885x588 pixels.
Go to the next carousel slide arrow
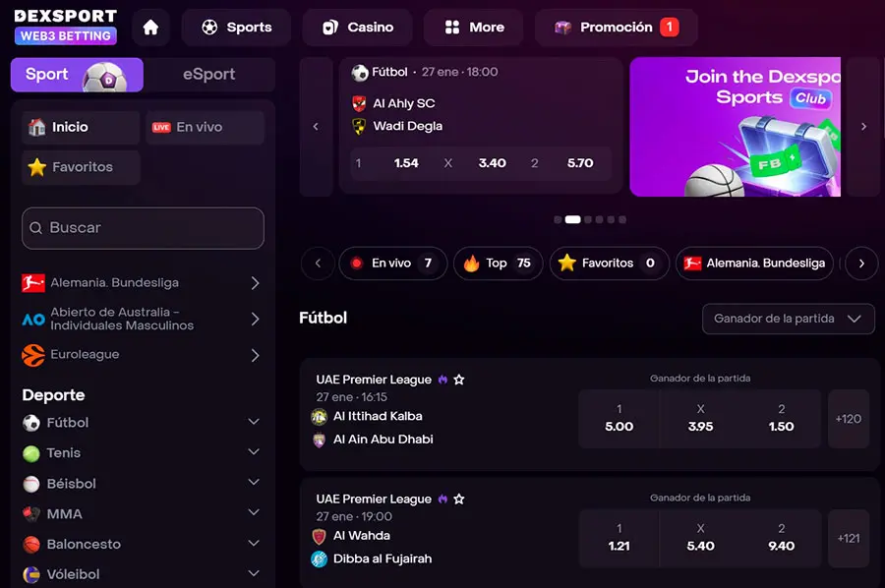click(863, 127)
